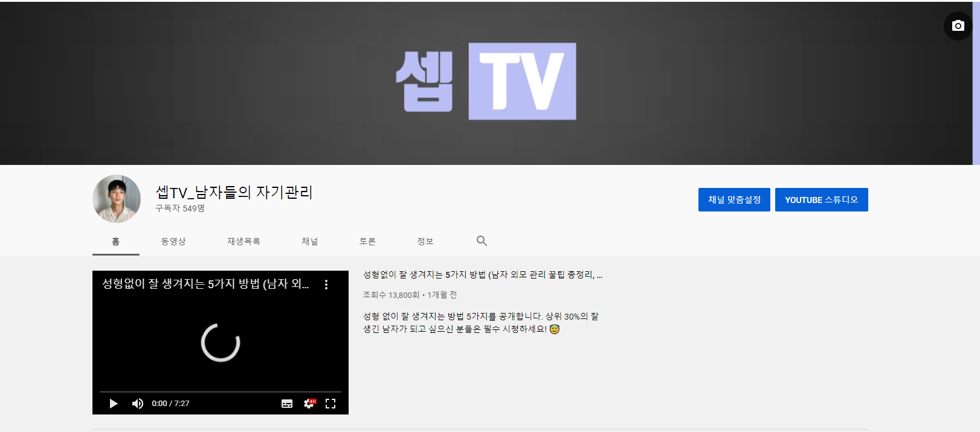Open the three-dot menu on video player

pos(326,285)
